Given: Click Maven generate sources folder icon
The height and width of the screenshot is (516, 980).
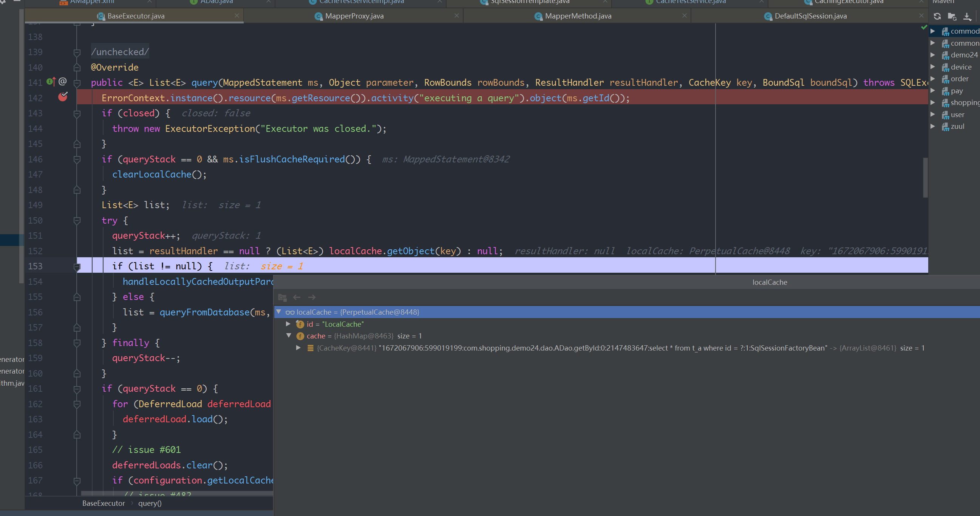Looking at the screenshot, I should (952, 16).
